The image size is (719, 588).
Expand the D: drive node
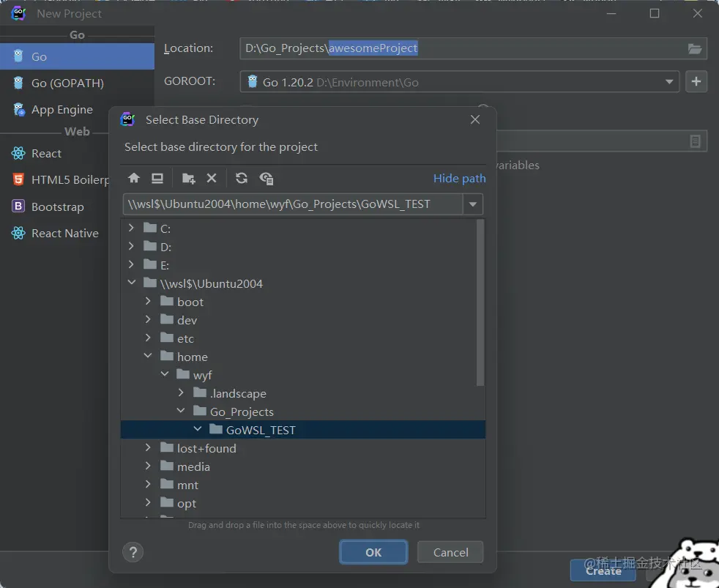131,246
